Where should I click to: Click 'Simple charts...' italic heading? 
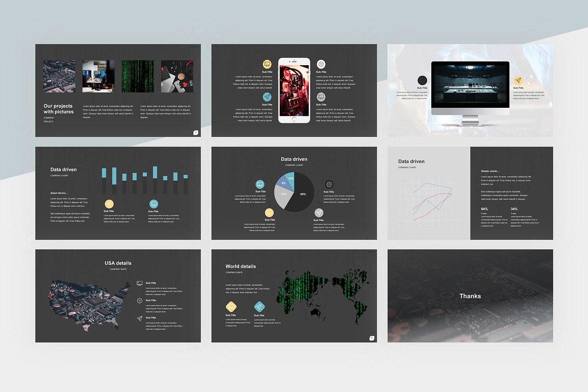coord(491,171)
